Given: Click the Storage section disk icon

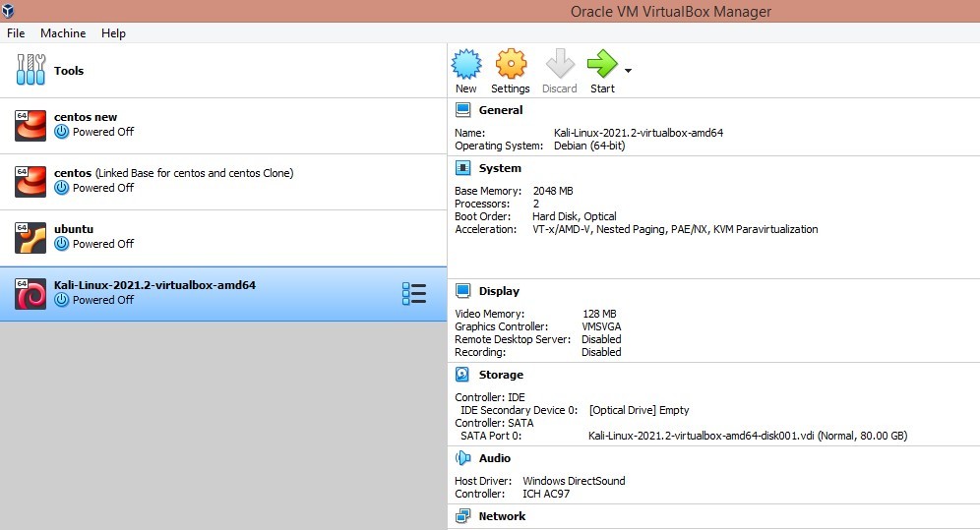Looking at the screenshot, I should [x=462, y=375].
